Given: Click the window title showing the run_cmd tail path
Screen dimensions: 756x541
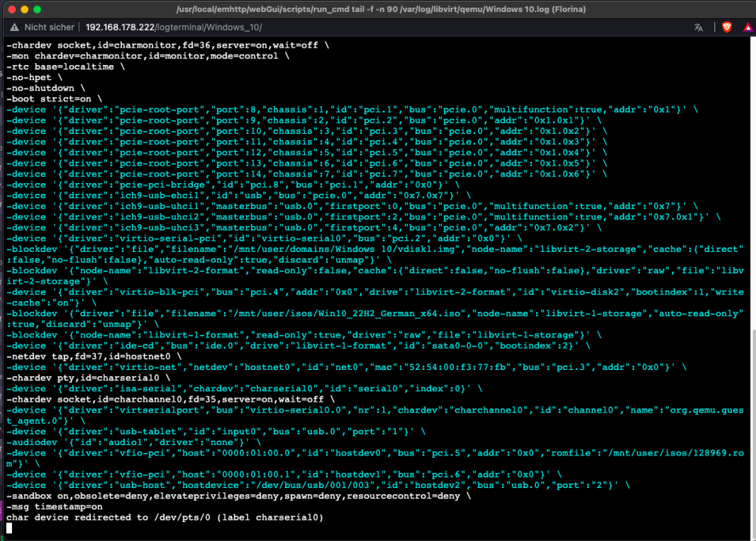Looking at the screenshot, I should [381, 9].
